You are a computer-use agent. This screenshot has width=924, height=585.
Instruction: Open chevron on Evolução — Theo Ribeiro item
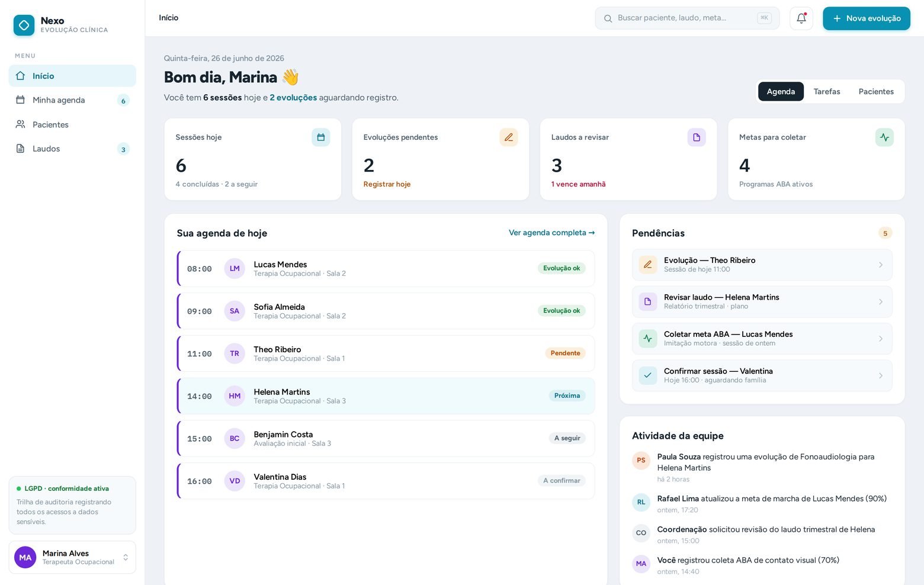(x=881, y=265)
